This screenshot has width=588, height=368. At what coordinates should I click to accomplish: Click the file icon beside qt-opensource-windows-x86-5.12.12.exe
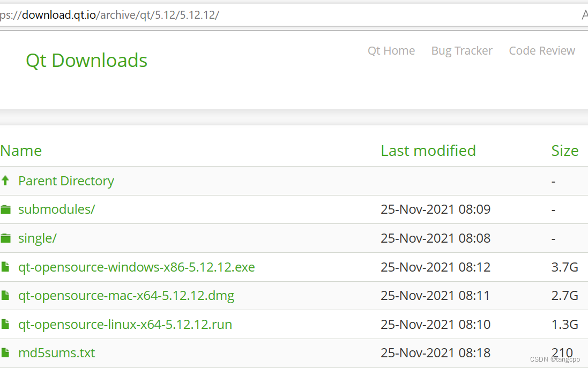(x=6, y=267)
